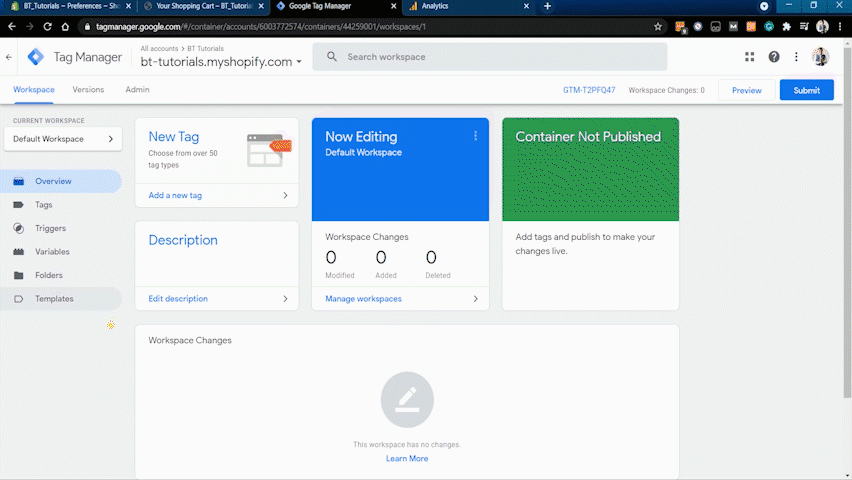Screen dimensions: 852x480
Task: Click the All accounts breadcrumb link
Action: (x=159, y=48)
